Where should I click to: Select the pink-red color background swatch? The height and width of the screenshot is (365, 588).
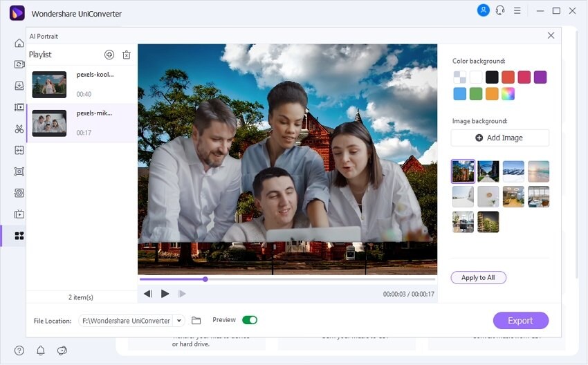pos(524,77)
